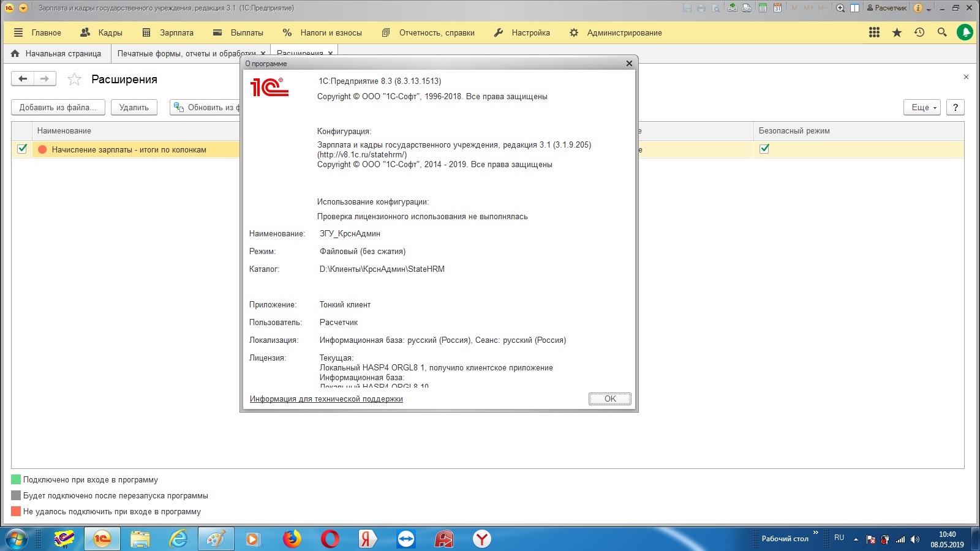Image resolution: width=980 pixels, height=551 pixels.
Task: Uncheck the Начисление зарплаты extension row checkbox
Action: (x=22, y=149)
